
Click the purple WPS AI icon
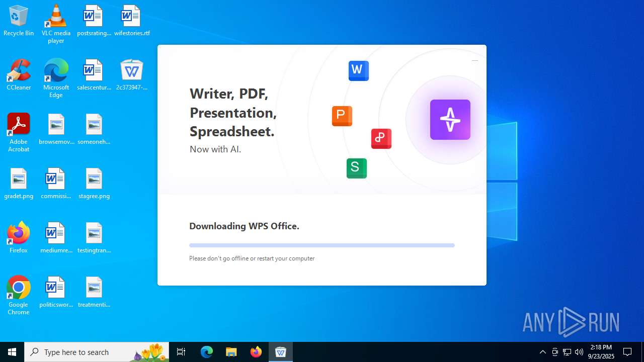point(450,120)
